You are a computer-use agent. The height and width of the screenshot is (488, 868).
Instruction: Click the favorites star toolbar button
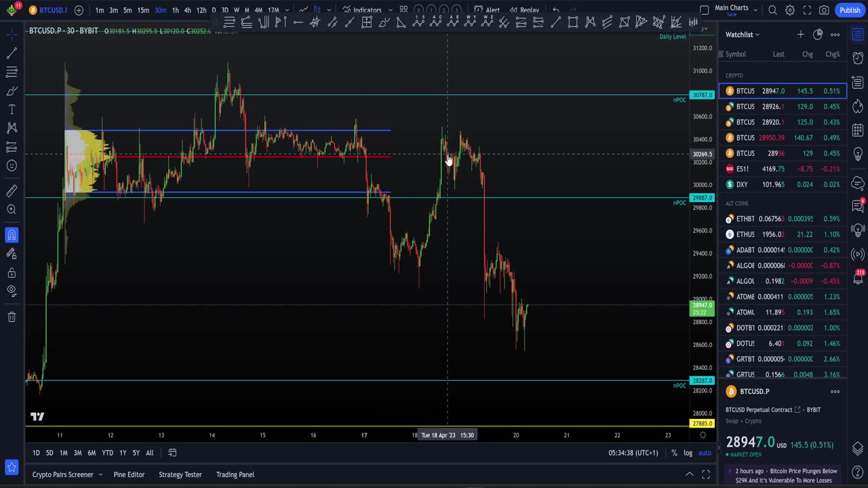12,467
